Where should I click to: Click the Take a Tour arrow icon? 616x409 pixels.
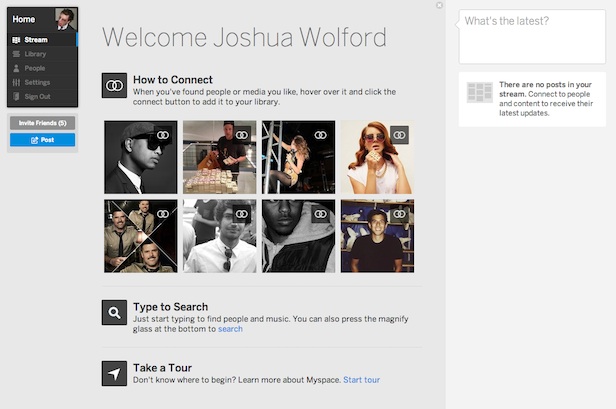[x=114, y=373]
